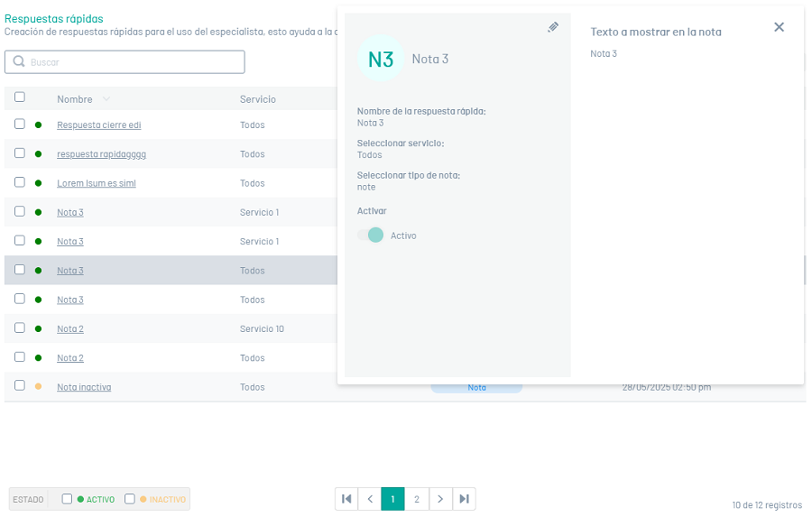
Task: Close the Nota 3 detail panel
Action: click(x=780, y=27)
